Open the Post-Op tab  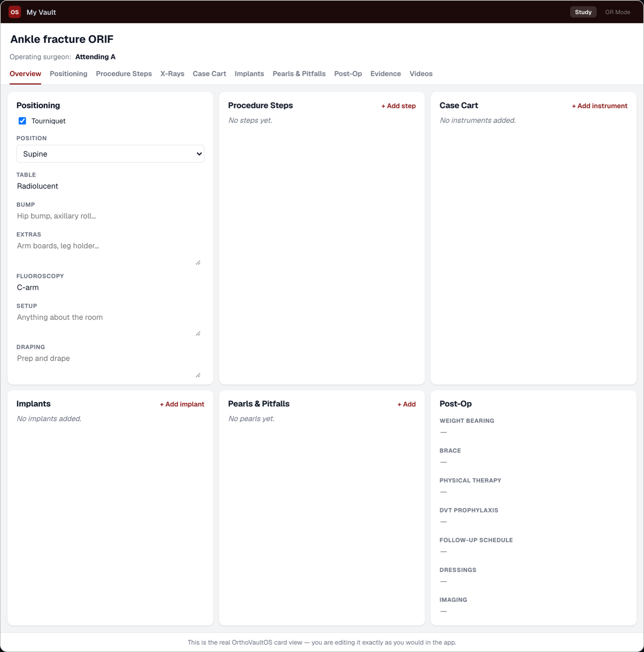point(348,74)
